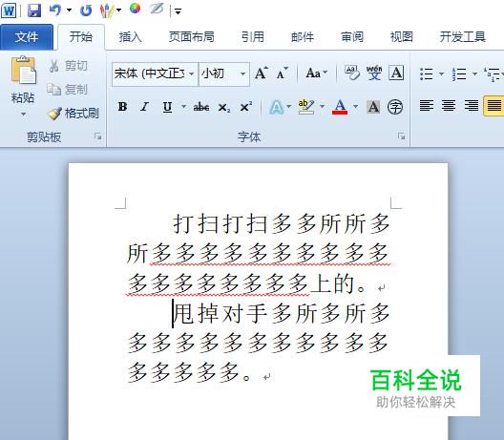Image resolution: width=504 pixels, height=440 pixels.
Task: Open the 剪贴板 dialog launcher
Action: click(x=98, y=136)
